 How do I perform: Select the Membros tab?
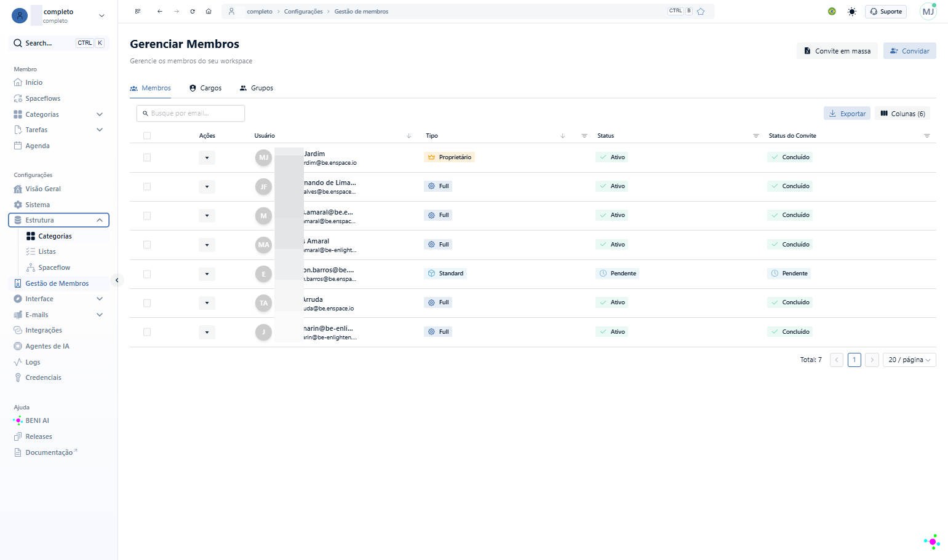click(151, 88)
